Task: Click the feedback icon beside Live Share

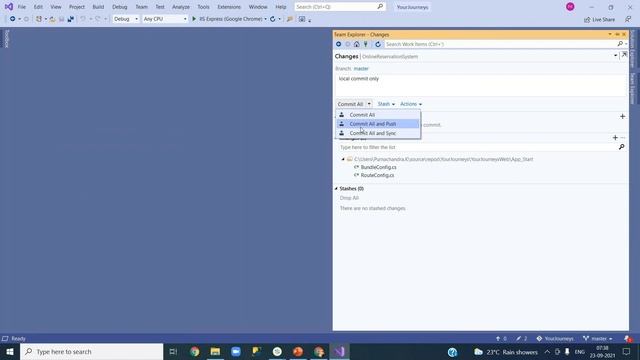Action: point(628,19)
